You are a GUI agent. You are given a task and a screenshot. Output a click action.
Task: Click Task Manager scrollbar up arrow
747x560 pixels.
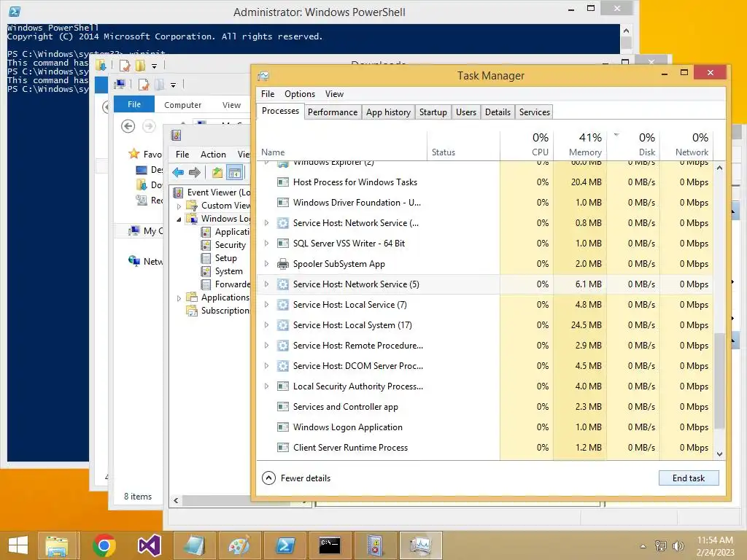720,168
